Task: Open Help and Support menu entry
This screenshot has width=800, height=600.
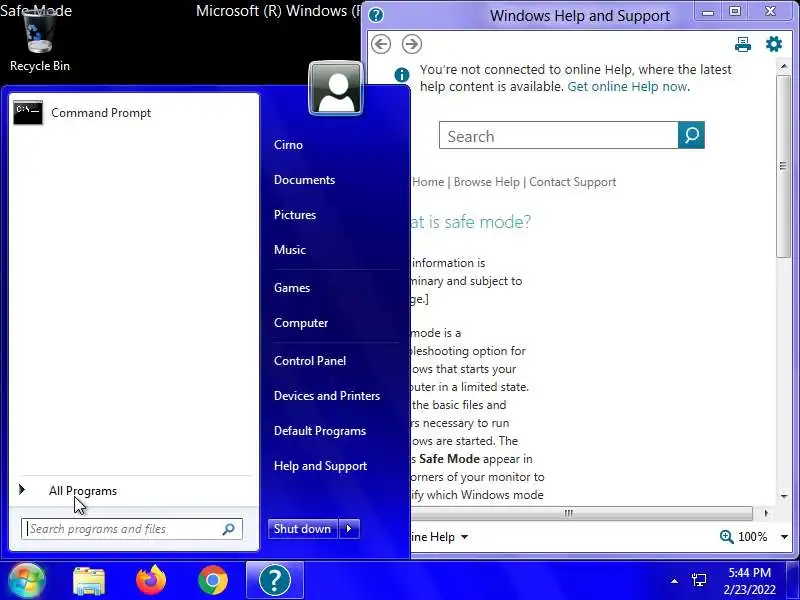Action: (x=320, y=466)
